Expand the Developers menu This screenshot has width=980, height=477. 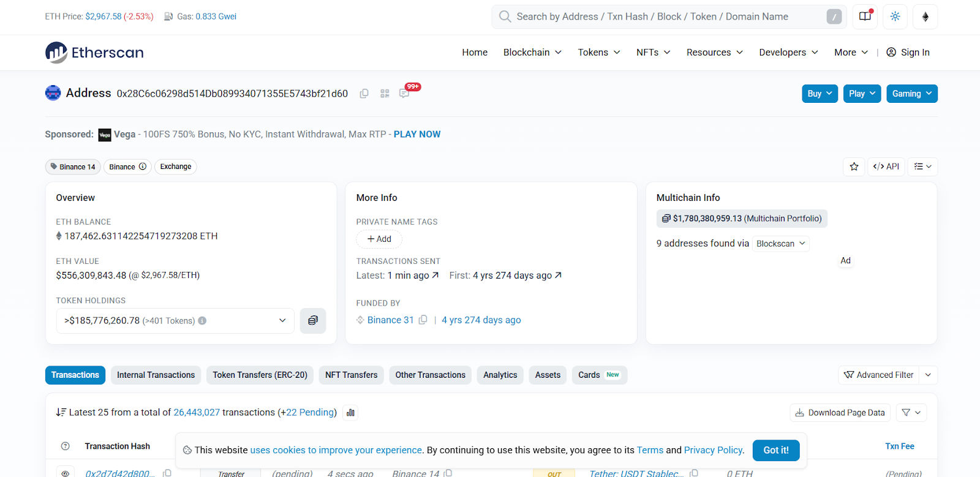(x=788, y=53)
